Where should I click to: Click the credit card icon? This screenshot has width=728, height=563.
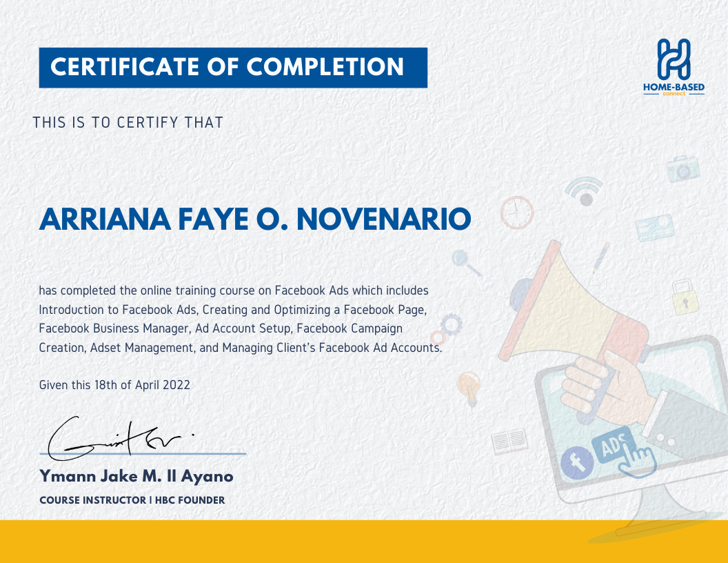655,228
